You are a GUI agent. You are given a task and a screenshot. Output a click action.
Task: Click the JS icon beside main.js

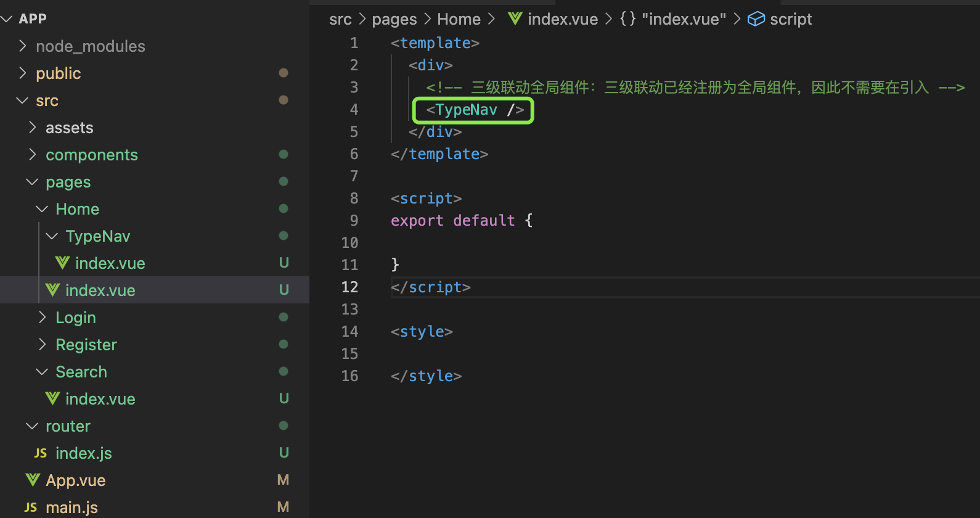point(31,507)
